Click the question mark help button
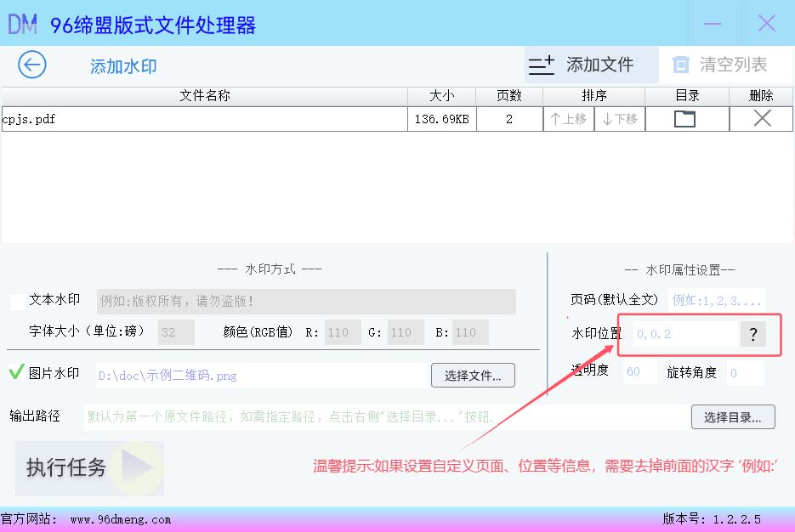Image resolution: width=795 pixels, height=532 pixels. pos(752,334)
